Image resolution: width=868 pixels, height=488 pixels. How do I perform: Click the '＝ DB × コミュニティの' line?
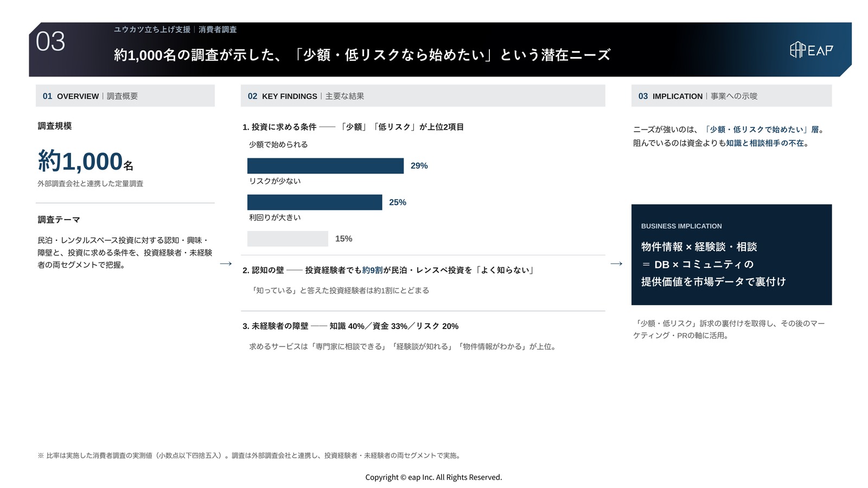698,265
